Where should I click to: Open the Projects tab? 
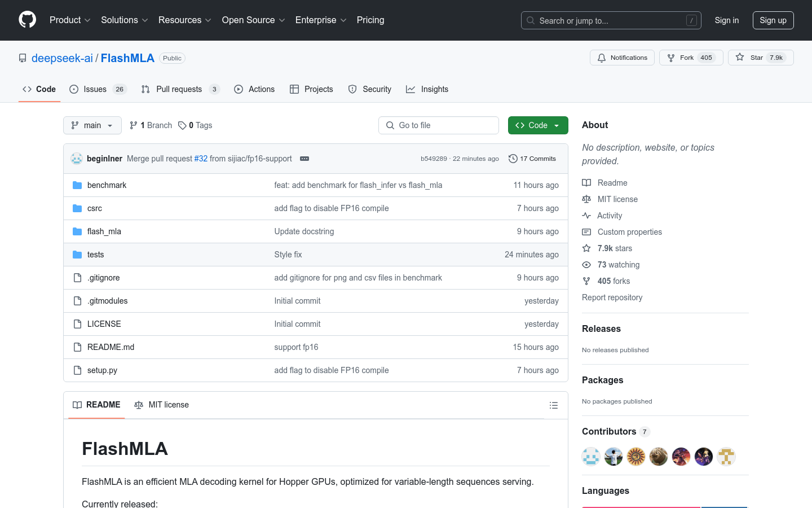coord(311,89)
